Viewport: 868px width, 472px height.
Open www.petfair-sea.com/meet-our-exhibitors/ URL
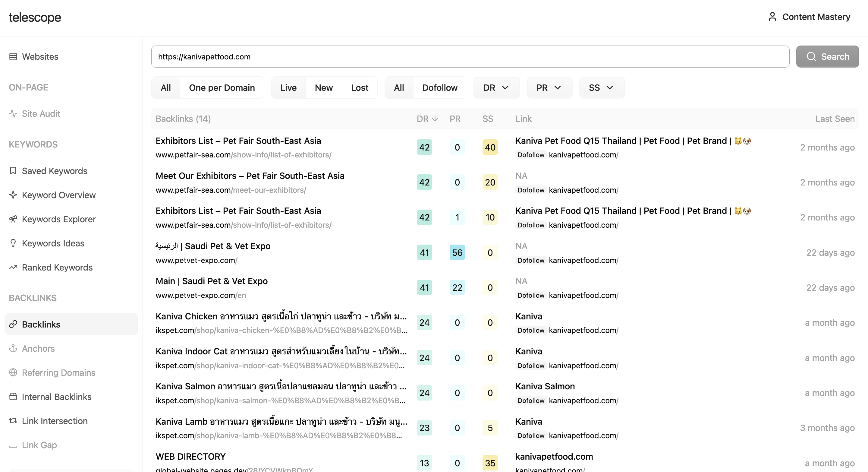click(x=231, y=190)
